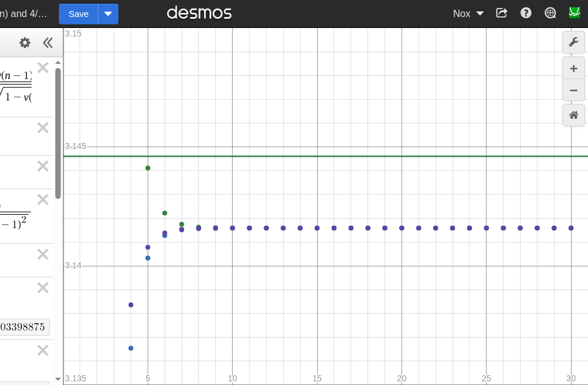588x385 pixels.
Task: Open the share graph icon
Action: coord(501,13)
